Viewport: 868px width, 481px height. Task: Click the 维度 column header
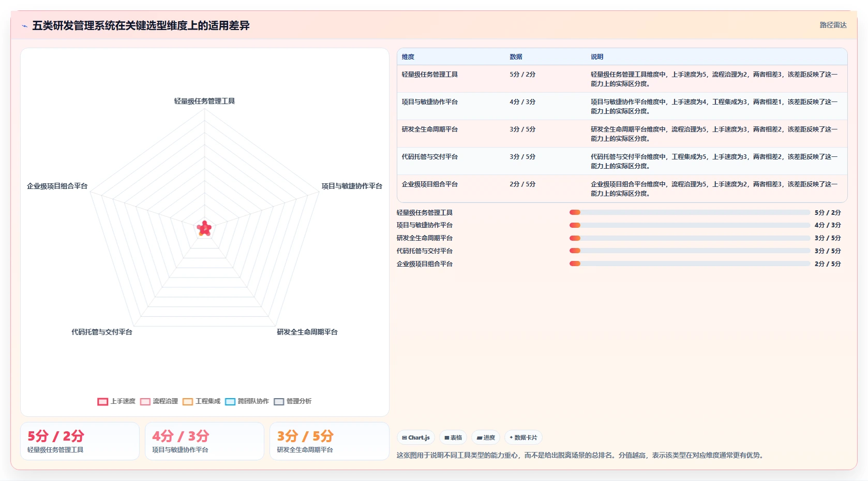coord(408,57)
